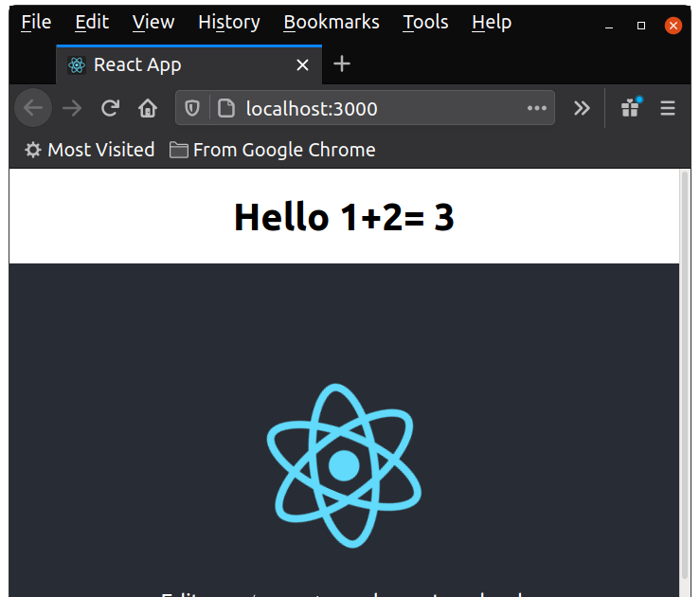The image size is (700, 597).
Task: Click the vertical page scrollbar
Action: (x=685, y=375)
